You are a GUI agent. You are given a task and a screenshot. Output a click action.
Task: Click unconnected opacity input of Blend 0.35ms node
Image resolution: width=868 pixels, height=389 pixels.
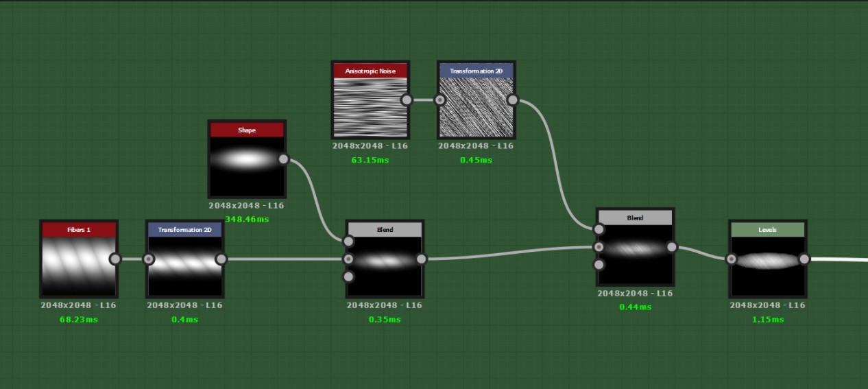click(348, 276)
